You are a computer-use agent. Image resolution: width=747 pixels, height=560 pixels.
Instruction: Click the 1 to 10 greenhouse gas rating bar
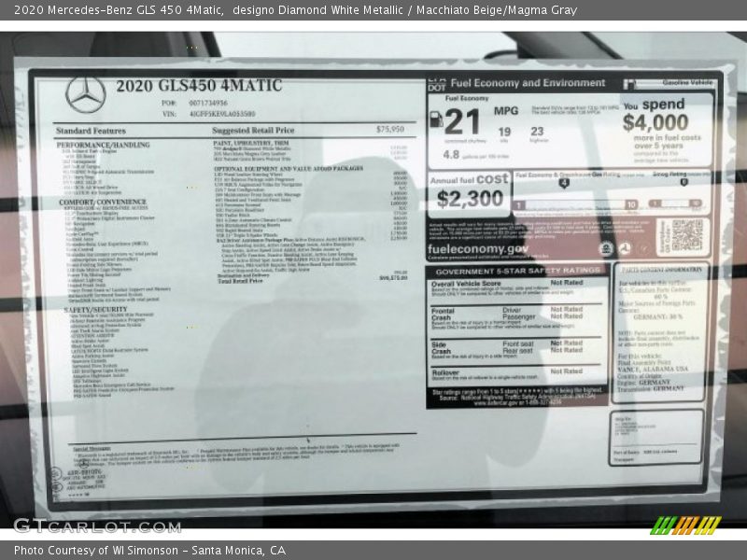pyautogui.click(x=575, y=204)
